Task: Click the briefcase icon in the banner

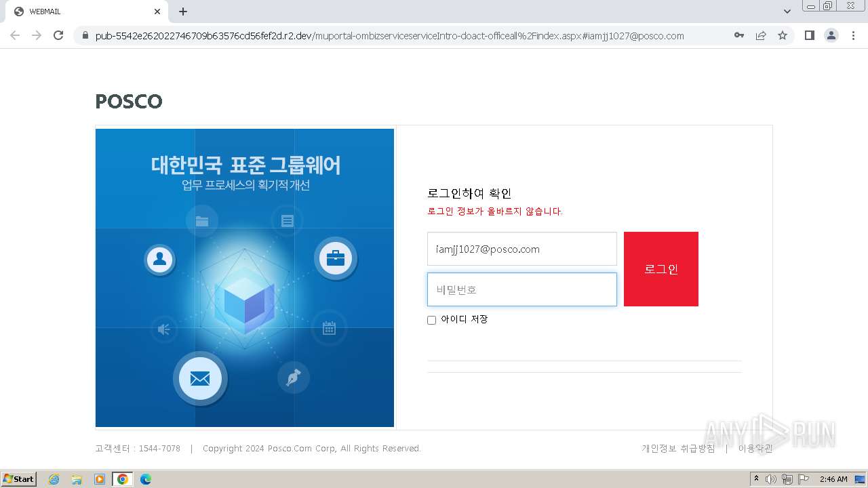Action: coord(336,258)
